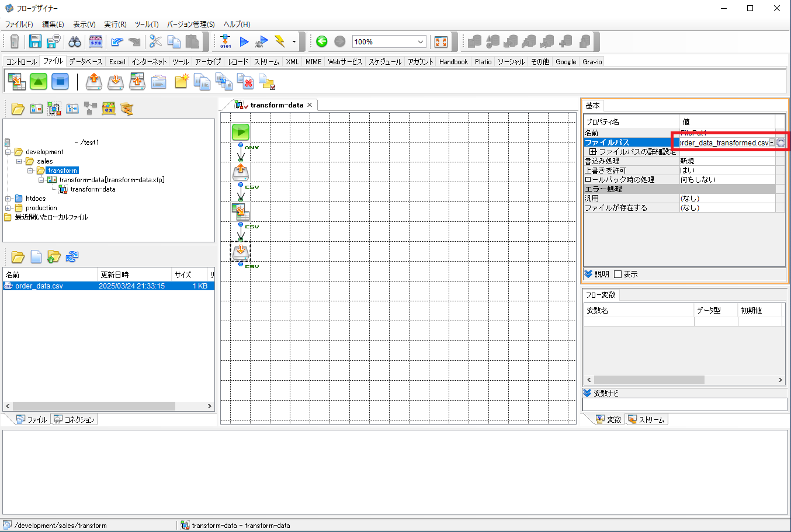Click the refresh arrows icon in file pane
The image size is (791, 532).
(x=72, y=256)
